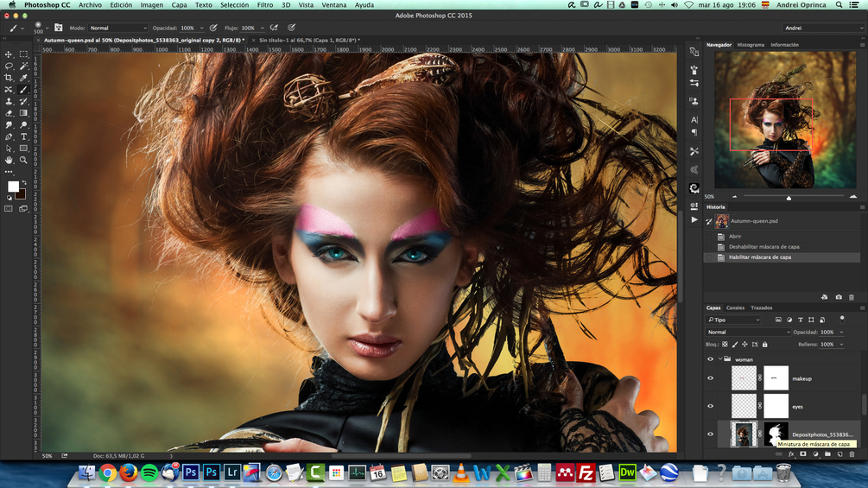Hide the eyes layer
Viewport: 868px width, 488px height.
point(710,406)
